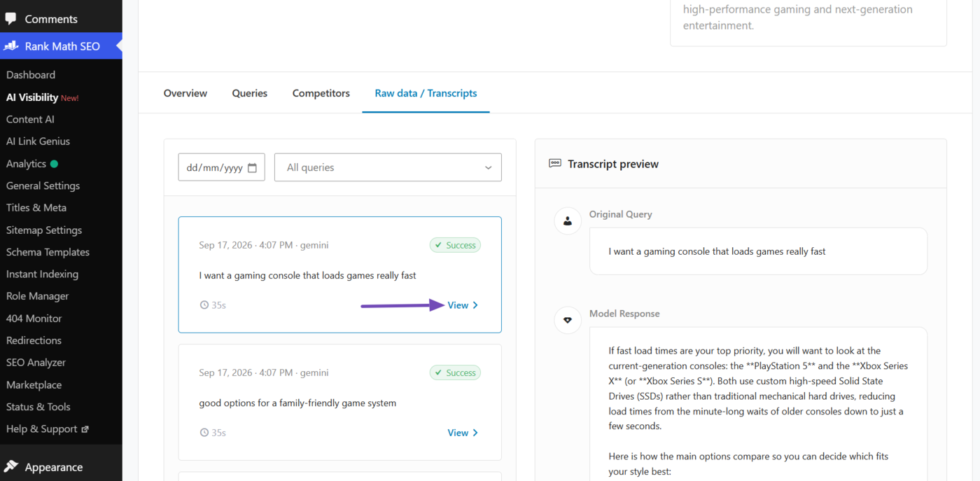Select Instant Indexing in sidebar
Viewport: 980px width, 481px height.
pyautogui.click(x=42, y=274)
